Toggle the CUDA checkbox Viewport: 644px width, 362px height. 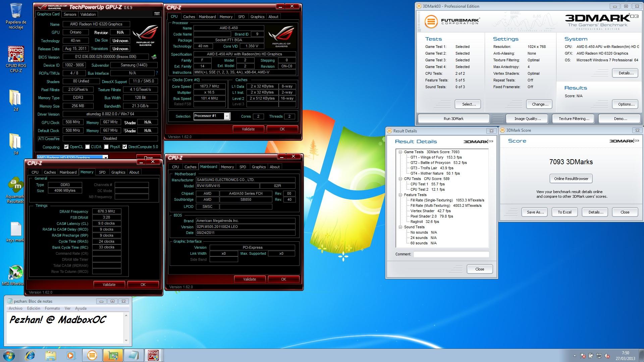[x=88, y=147]
